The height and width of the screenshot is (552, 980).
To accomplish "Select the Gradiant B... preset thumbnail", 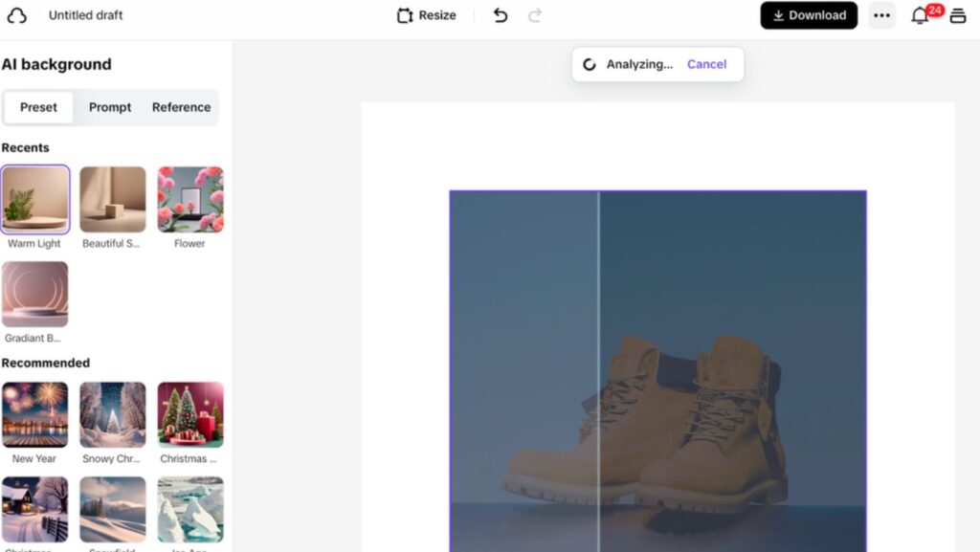I will coord(35,294).
